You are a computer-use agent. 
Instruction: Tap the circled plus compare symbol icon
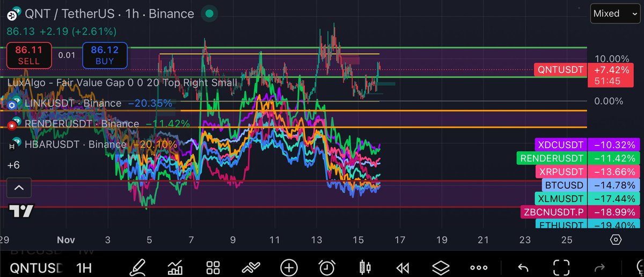[x=289, y=267]
